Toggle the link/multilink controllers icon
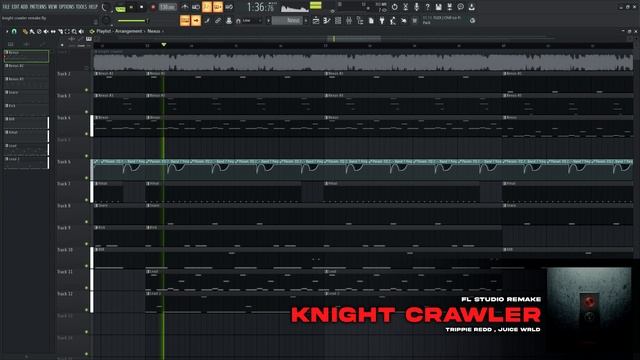Image resolution: width=640 pixels, height=360 pixels. click(229, 7)
